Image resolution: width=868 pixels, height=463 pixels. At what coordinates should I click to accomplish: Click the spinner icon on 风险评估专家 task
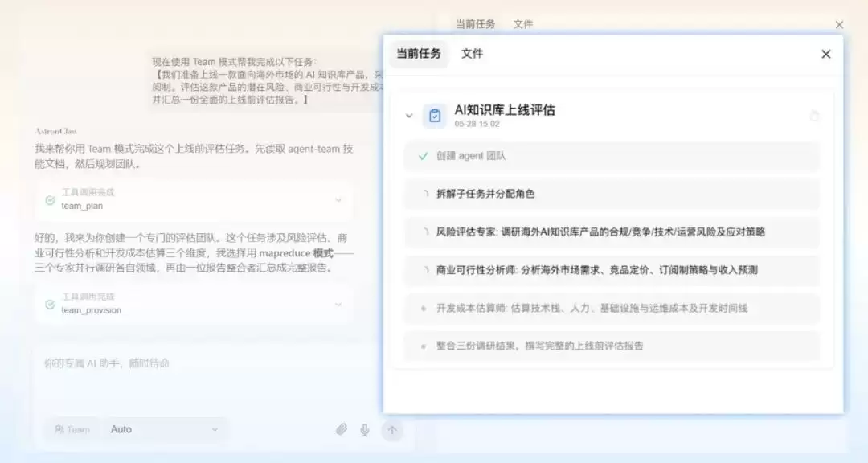coord(425,232)
